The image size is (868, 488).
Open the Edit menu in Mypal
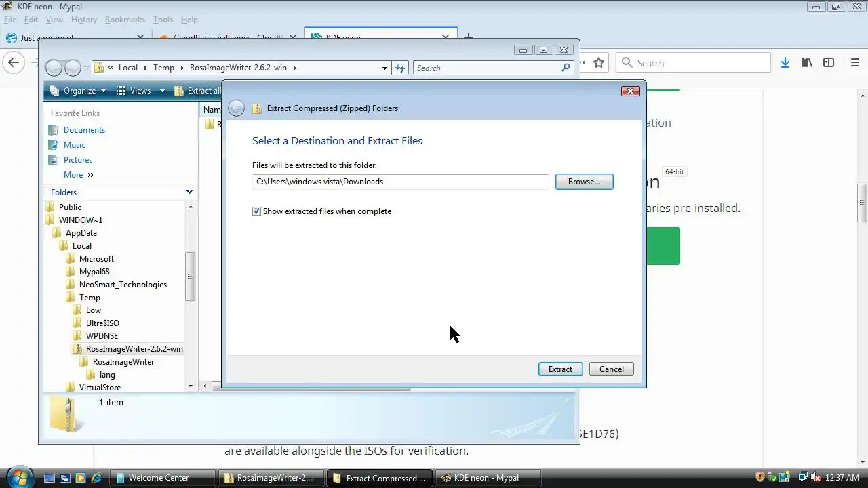(x=31, y=20)
